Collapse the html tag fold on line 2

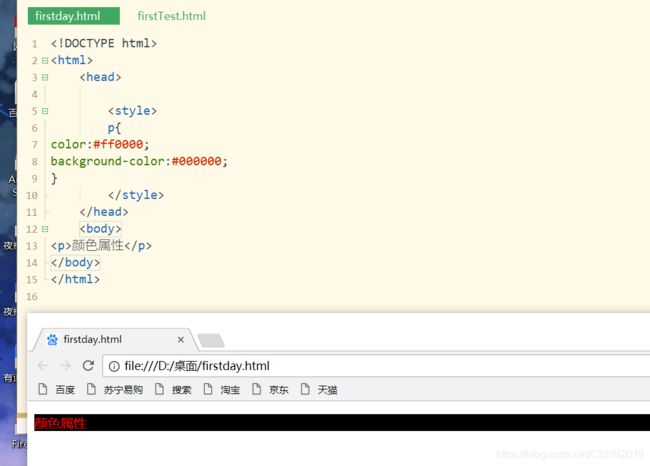(45, 61)
